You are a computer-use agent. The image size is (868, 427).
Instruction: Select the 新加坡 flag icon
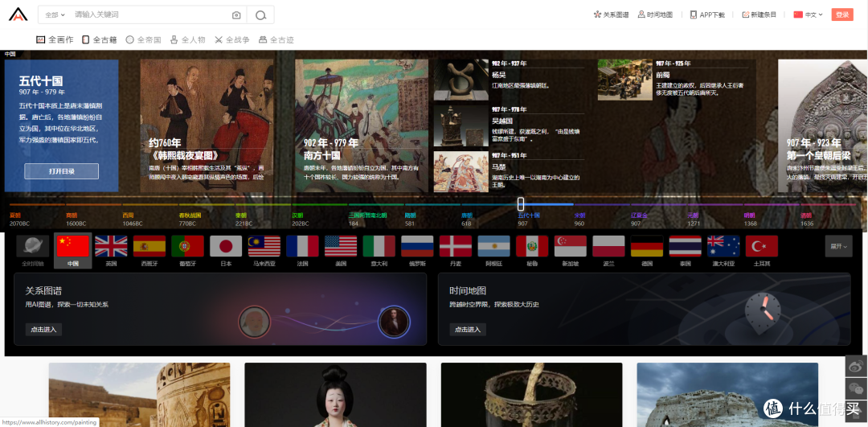click(x=570, y=246)
